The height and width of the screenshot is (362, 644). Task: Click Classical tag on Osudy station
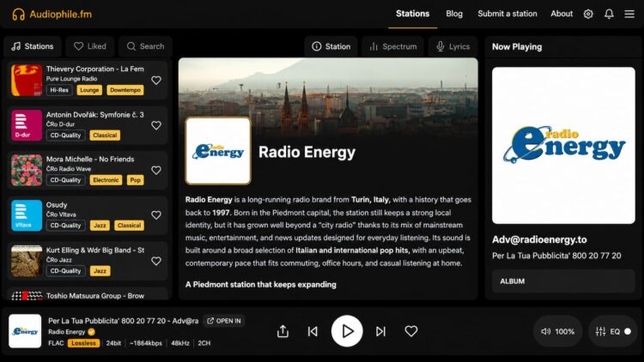(x=129, y=226)
